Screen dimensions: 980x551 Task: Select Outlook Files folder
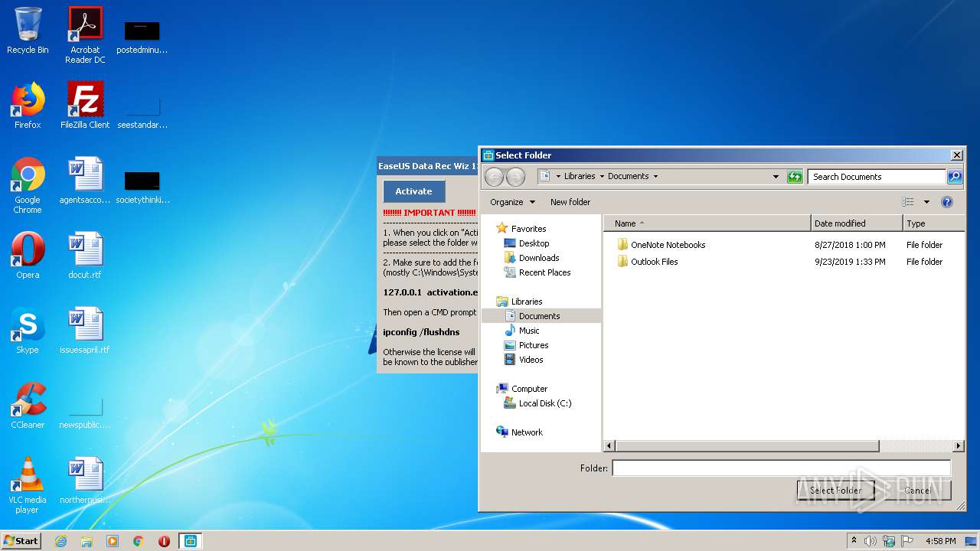click(648, 262)
